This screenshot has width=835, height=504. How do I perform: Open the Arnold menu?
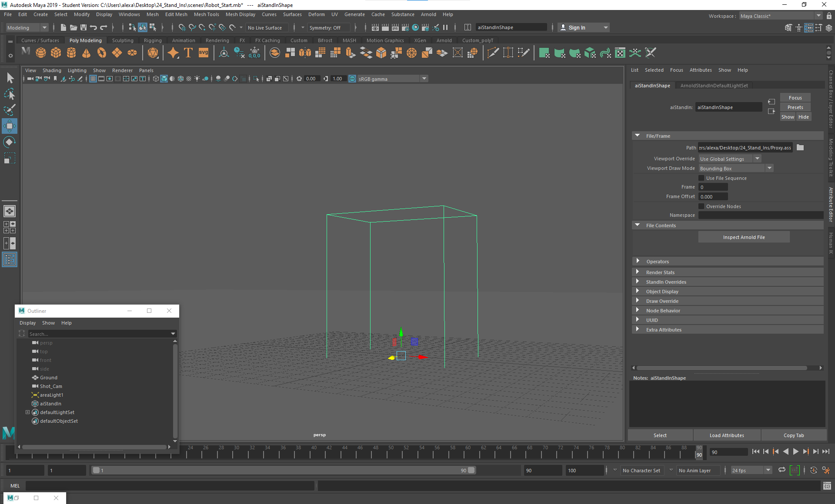(428, 14)
